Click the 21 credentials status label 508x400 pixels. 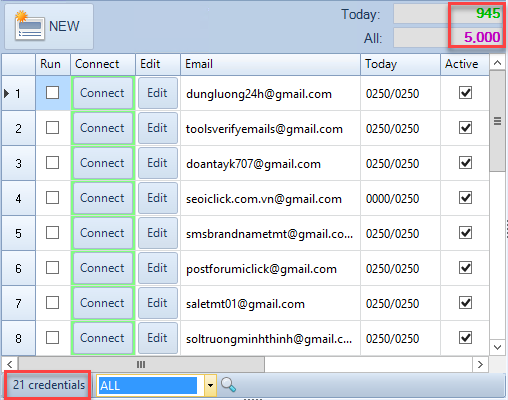(x=49, y=385)
